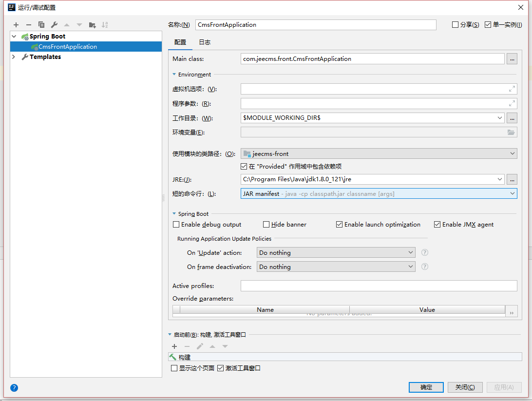Switch to the 日志 tab
532x401 pixels.
click(x=205, y=42)
